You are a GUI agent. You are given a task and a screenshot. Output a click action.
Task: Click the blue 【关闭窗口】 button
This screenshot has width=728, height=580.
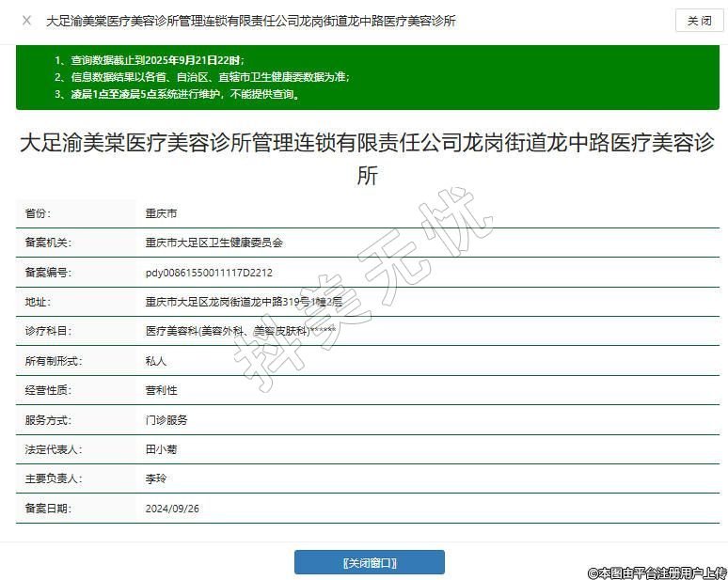(369, 562)
